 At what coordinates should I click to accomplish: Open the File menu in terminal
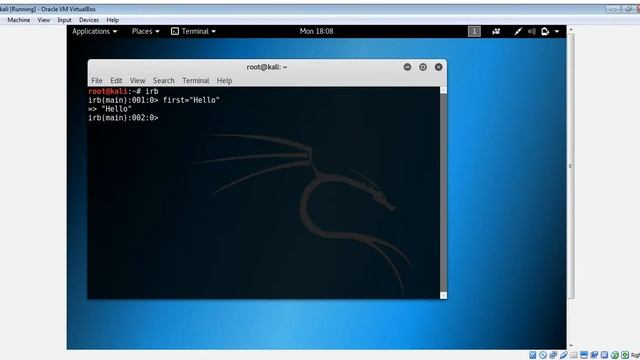(97, 80)
